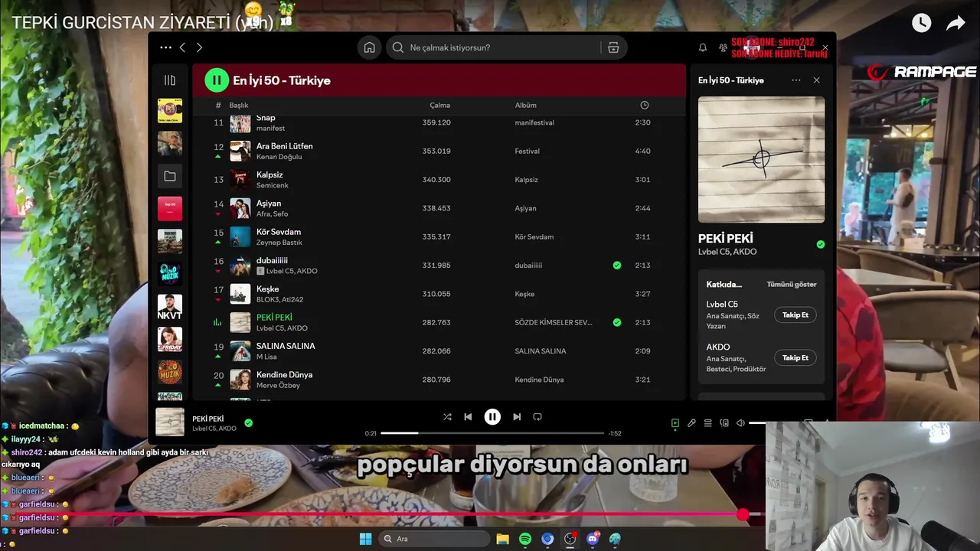Toggle saved checkmark in now-playing panel

(820, 244)
